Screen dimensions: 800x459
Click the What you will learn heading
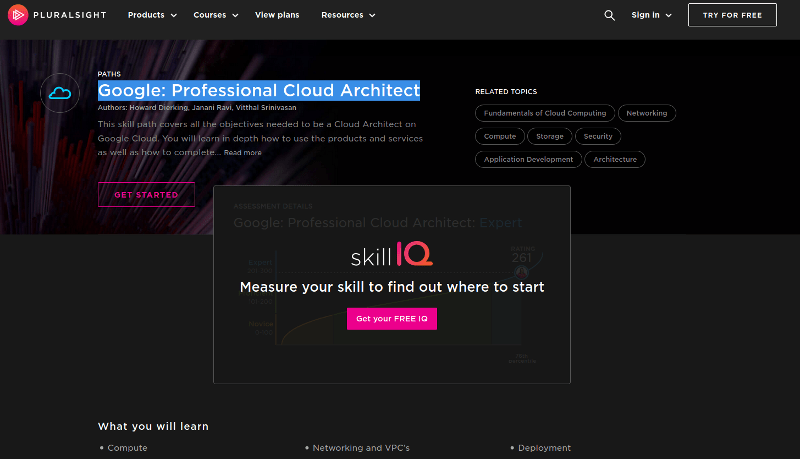tap(153, 426)
